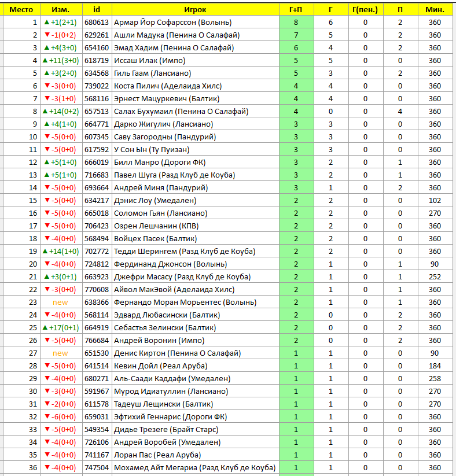Screen dimensions: 456x476
Task: Click 'Андрей Воробей (Умедален)' cell
Action: tap(196, 442)
